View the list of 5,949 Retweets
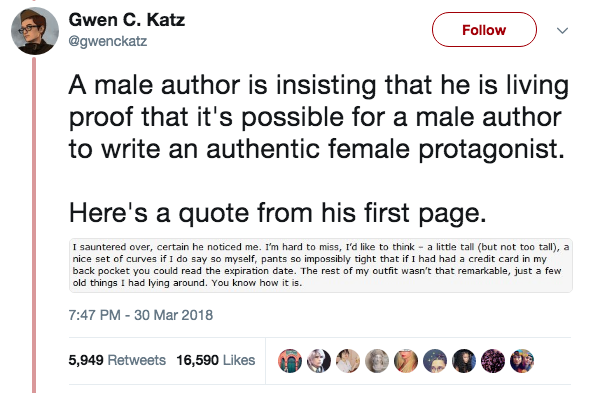Image resolution: width=593 pixels, height=393 pixels. tap(117, 360)
